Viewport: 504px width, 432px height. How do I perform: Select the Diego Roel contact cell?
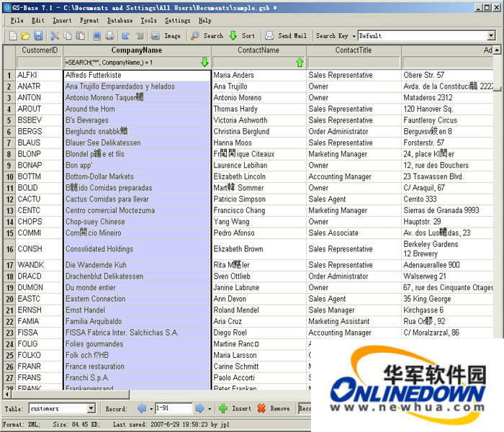[258, 333]
